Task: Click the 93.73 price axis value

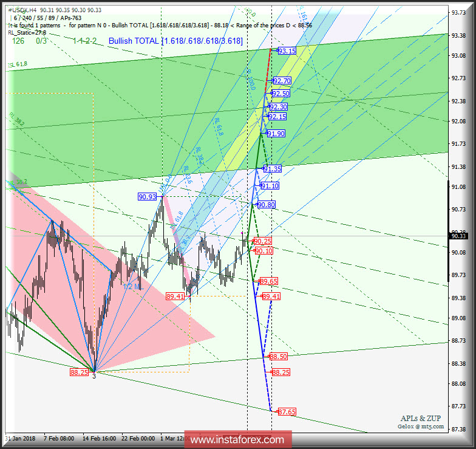Action: tap(458, 12)
